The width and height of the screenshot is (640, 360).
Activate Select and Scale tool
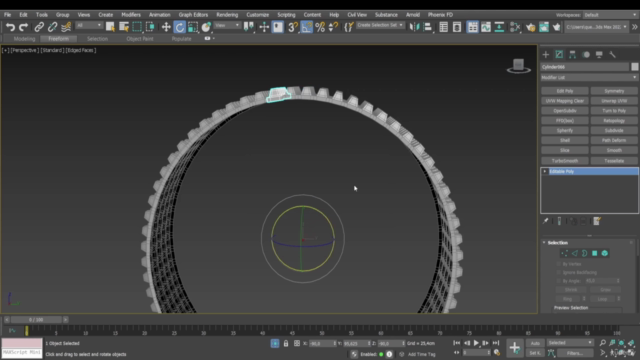click(x=193, y=27)
